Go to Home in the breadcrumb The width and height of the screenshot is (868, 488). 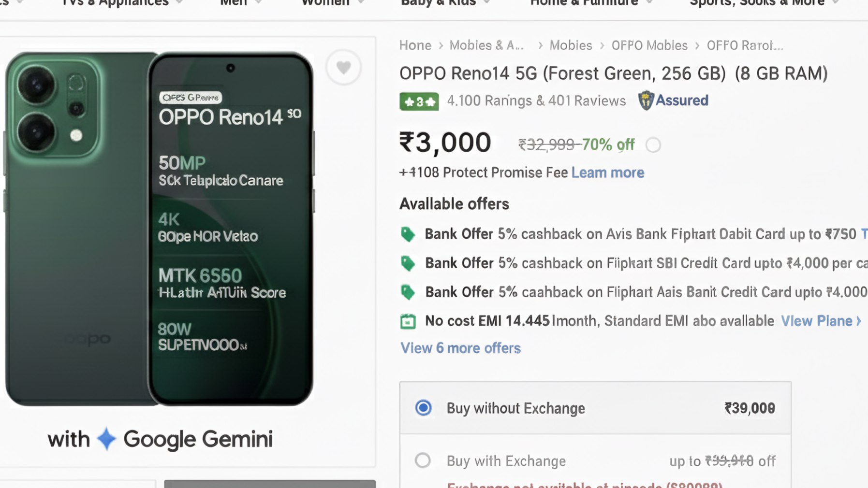point(415,45)
